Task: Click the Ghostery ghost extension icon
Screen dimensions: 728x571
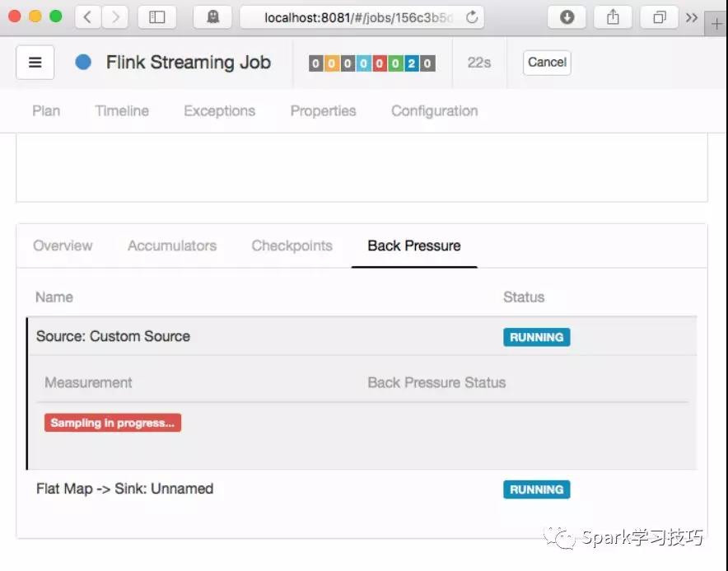Action: (x=212, y=17)
